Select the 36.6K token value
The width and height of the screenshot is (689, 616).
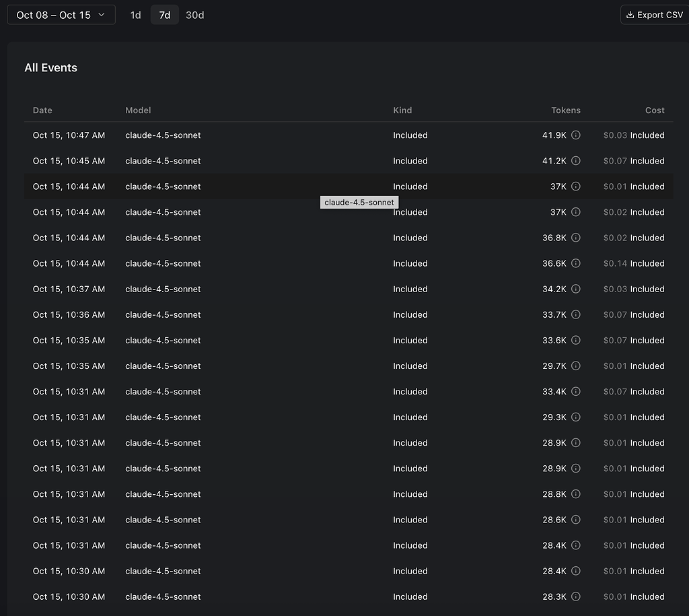point(554,263)
